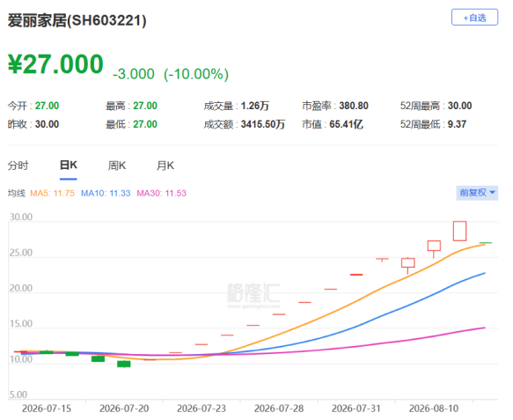Click the 市盈率 value 380.80
This screenshot has width=513, height=420.
coord(354,106)
